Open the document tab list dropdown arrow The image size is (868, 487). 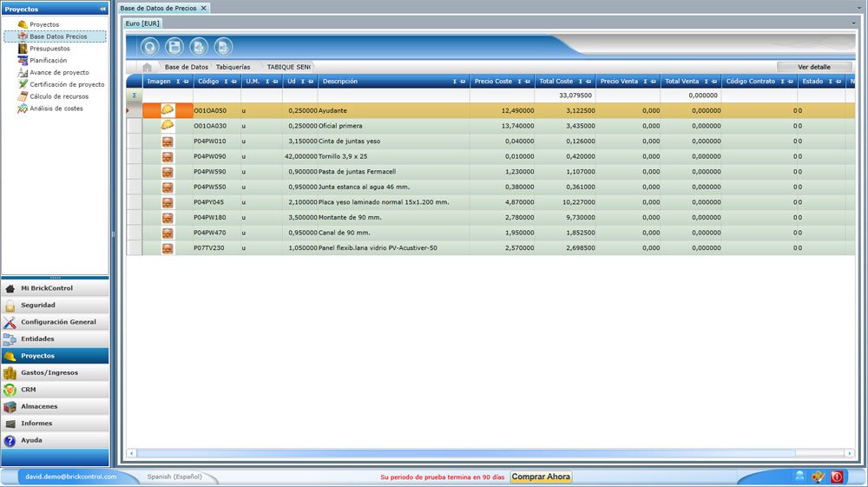pyautogui.click(x=858, y=8)
